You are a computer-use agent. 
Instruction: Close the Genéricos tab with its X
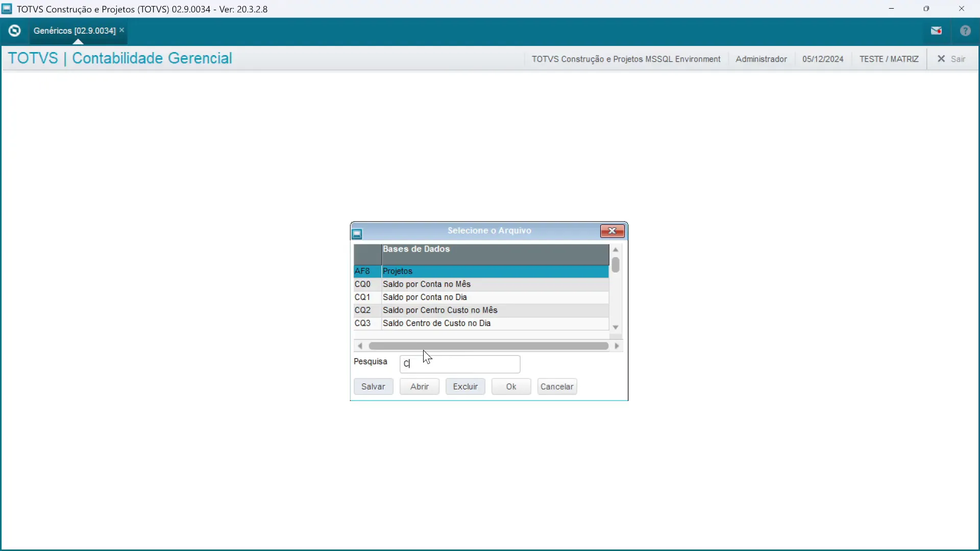pos(122,31)
